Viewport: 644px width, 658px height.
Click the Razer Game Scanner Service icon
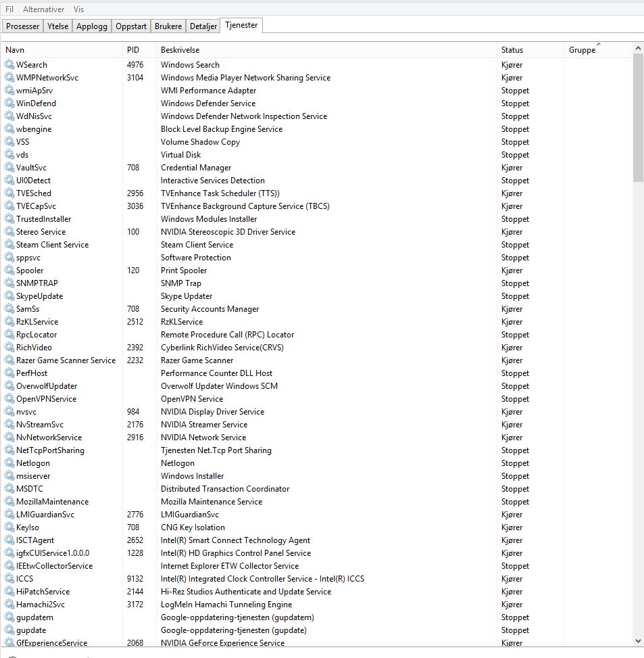click(9, 360)
